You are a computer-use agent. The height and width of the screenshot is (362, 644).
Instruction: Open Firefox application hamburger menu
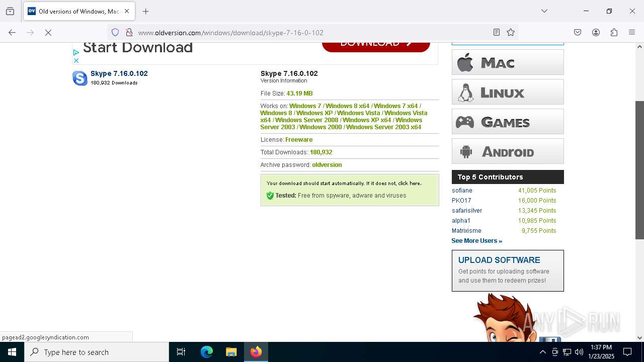[632, 33]
